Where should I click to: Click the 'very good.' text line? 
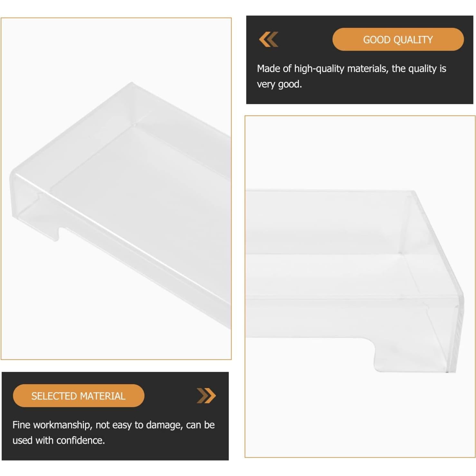(279, 84)
